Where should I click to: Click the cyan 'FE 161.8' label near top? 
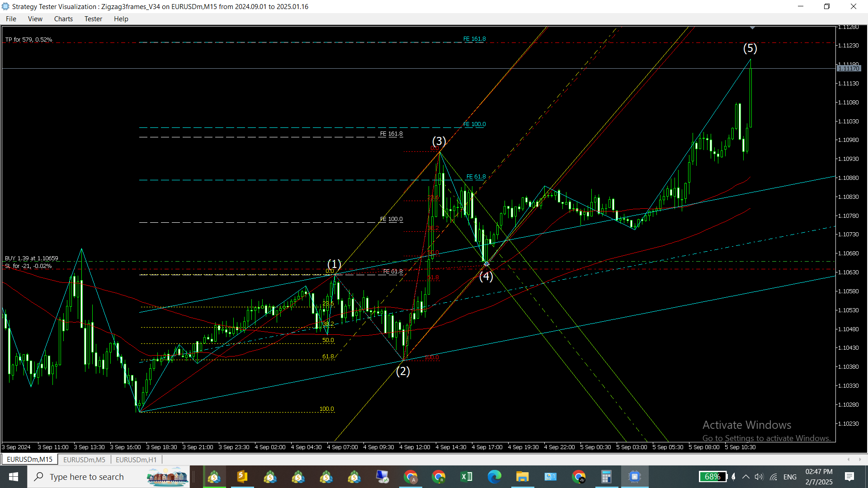click(474, 39)
